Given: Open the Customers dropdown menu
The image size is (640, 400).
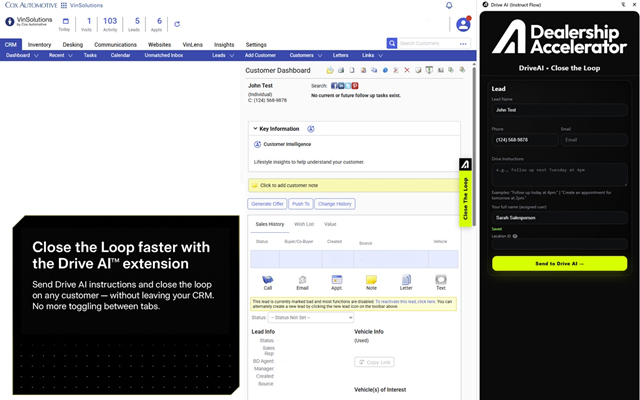Looking at the screenshot, I should click(x=306, y=55).
